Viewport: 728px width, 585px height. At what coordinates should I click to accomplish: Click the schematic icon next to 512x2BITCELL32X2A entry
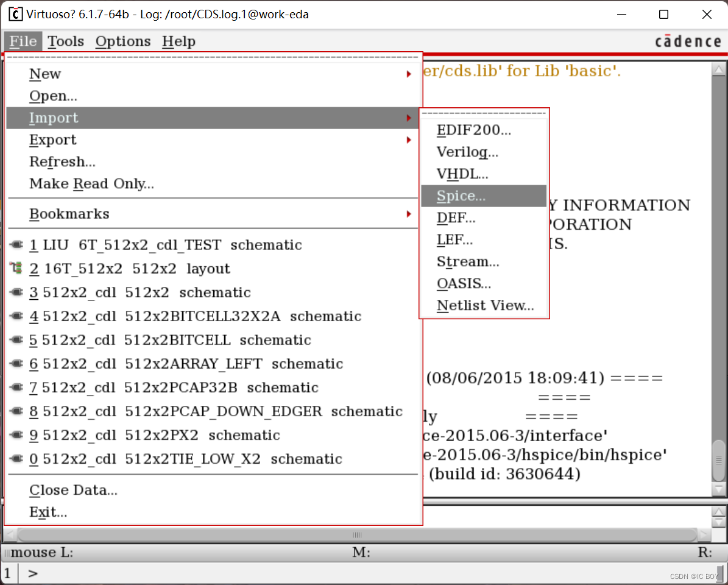16,316
